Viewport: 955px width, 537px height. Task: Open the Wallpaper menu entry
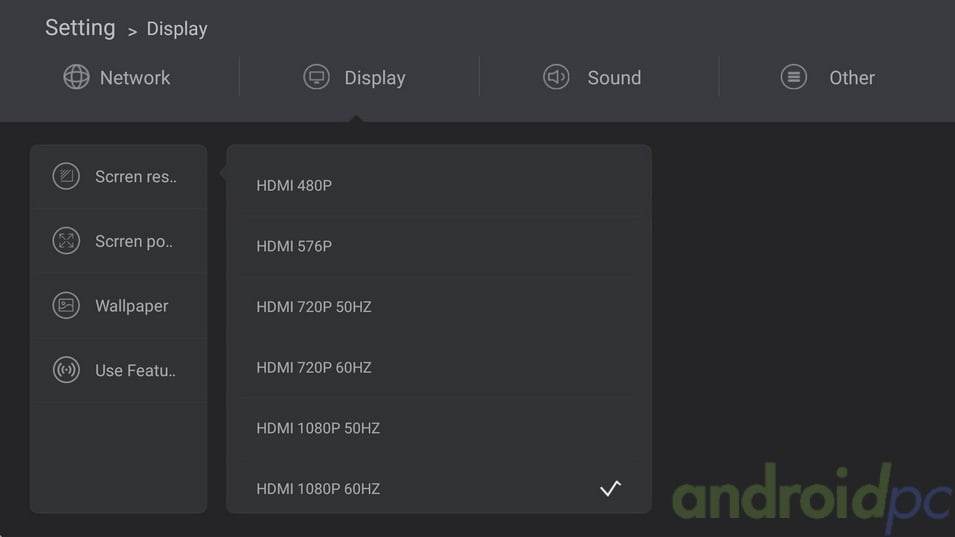(119, 306)
